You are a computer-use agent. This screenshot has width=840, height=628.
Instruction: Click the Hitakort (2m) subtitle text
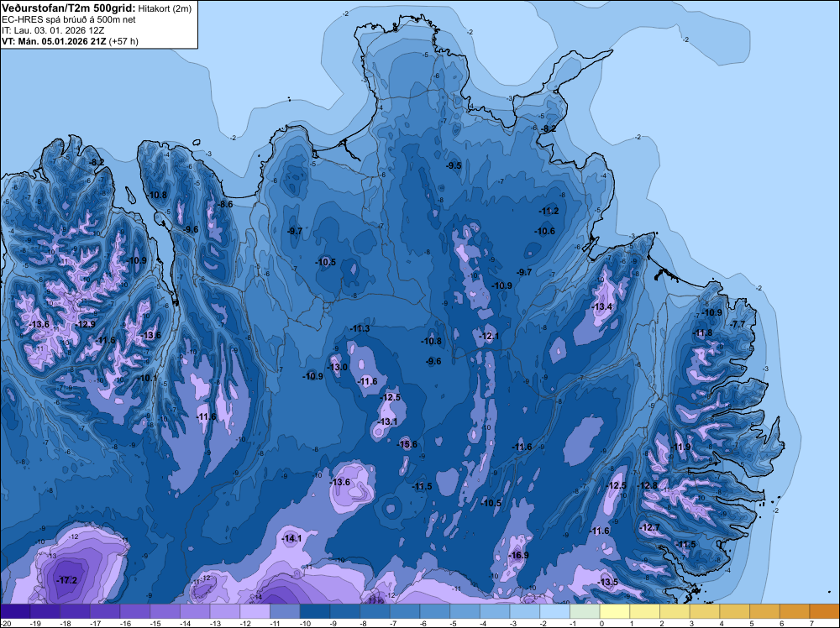tap(165, 8)
